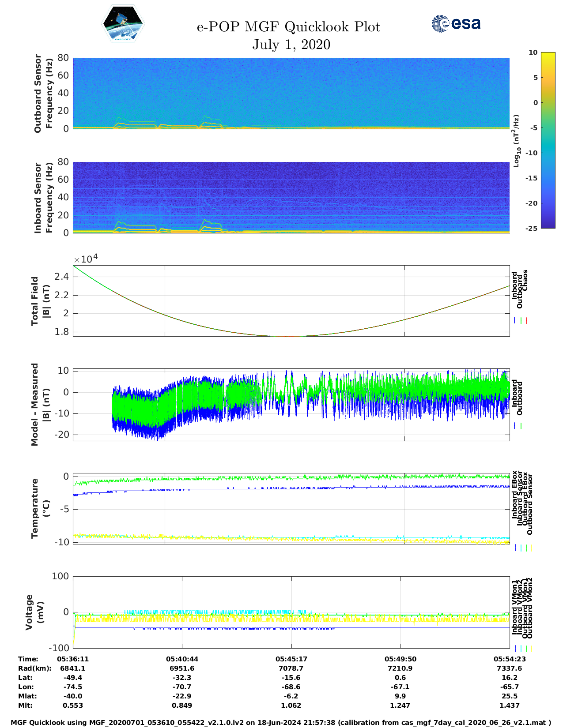Click the red Chaos legend marker

pyautogui.click(x=526, y=321)
